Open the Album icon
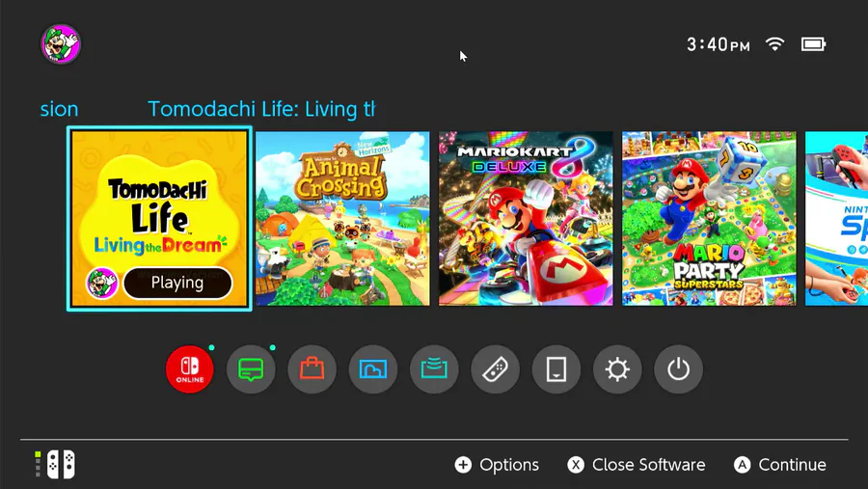 pyautogui.click(x=373, y=369)
